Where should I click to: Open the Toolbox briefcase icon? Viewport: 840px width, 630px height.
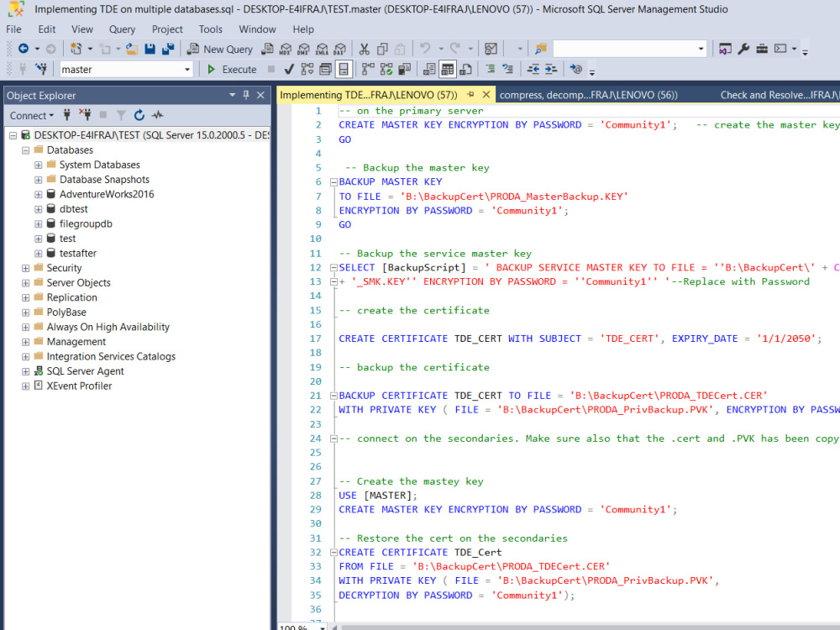762,49
